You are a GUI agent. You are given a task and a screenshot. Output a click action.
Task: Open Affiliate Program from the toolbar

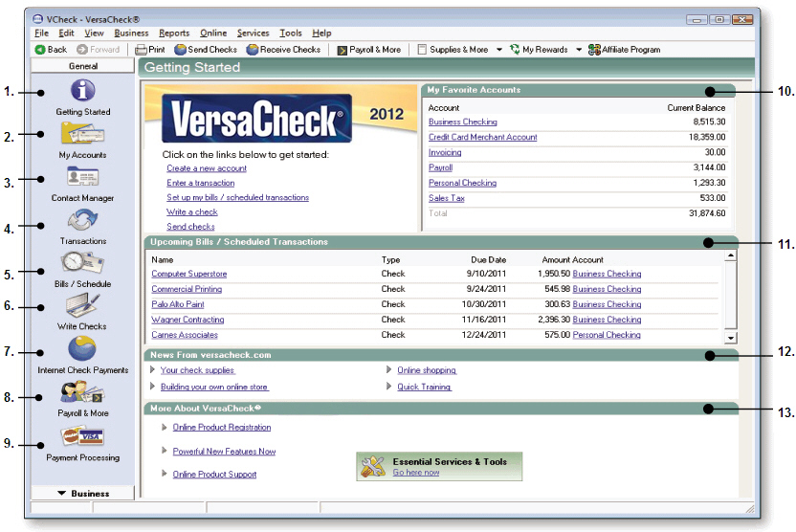coord(625,49)
